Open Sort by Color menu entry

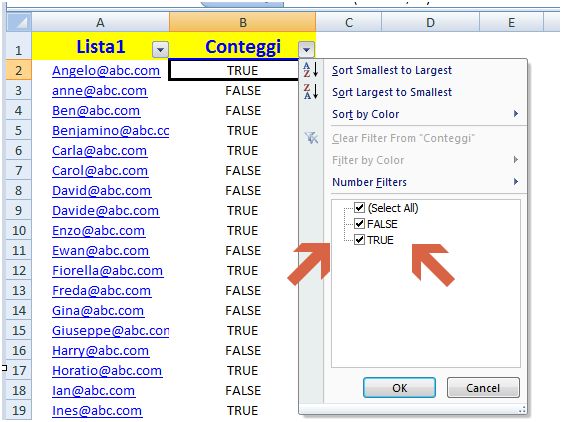(365, 114)
